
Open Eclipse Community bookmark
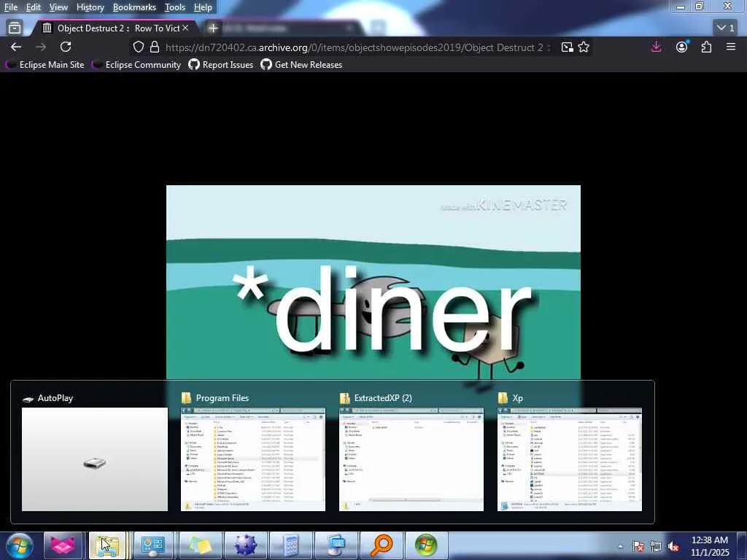(x=136, y=65)
